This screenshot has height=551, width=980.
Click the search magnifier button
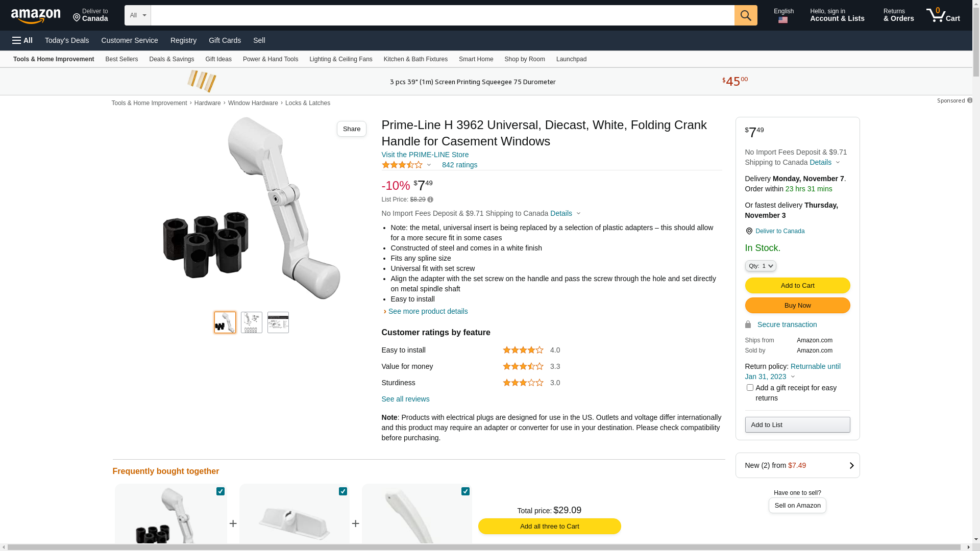746,15
